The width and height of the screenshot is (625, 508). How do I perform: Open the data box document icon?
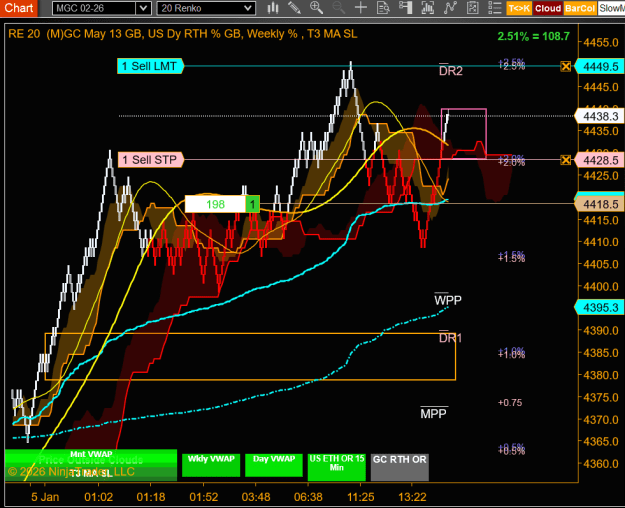[383, 8]
